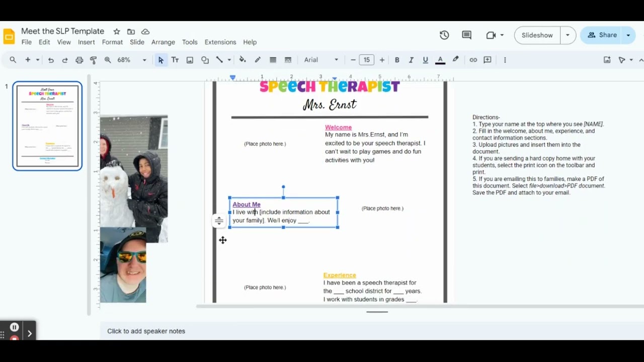Screen dimensions: 644x362
Task: Open the Tools menu
Action: [190, 42]
